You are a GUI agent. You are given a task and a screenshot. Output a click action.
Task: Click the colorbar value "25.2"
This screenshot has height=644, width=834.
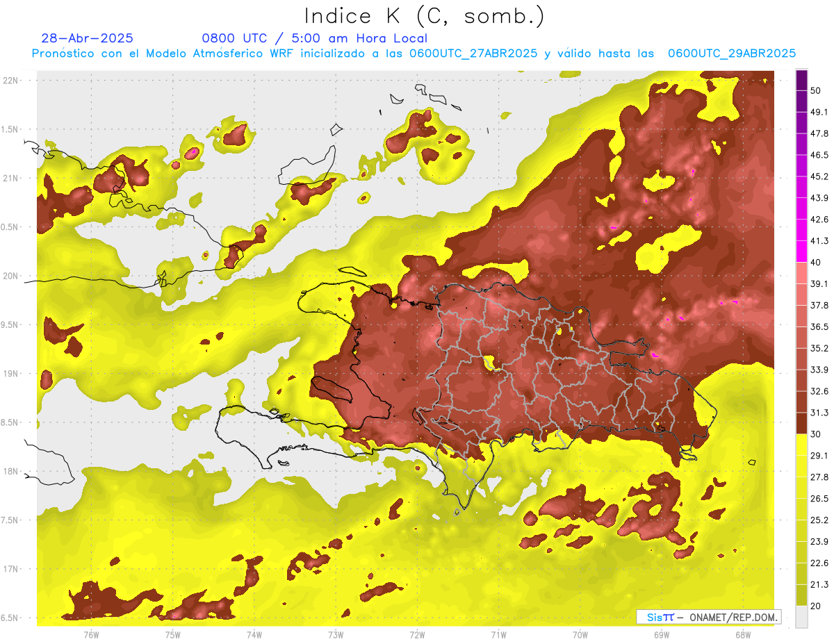pyautogui.click(x=819, y=520)
